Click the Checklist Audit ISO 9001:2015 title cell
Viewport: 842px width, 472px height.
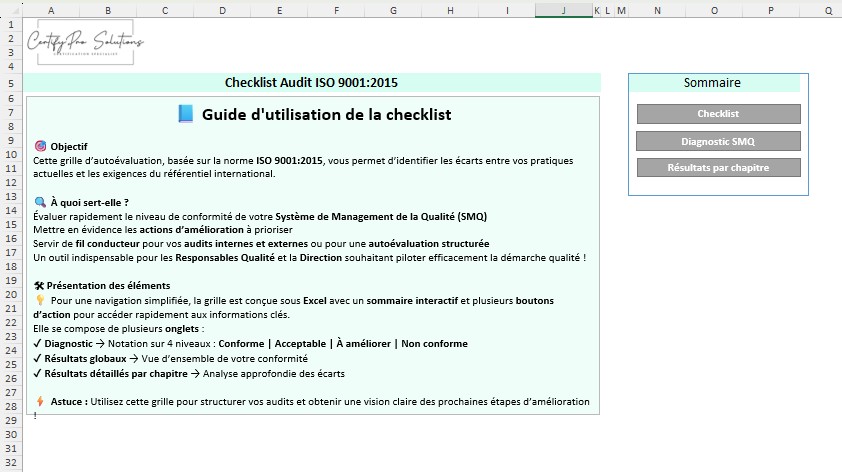311,83
